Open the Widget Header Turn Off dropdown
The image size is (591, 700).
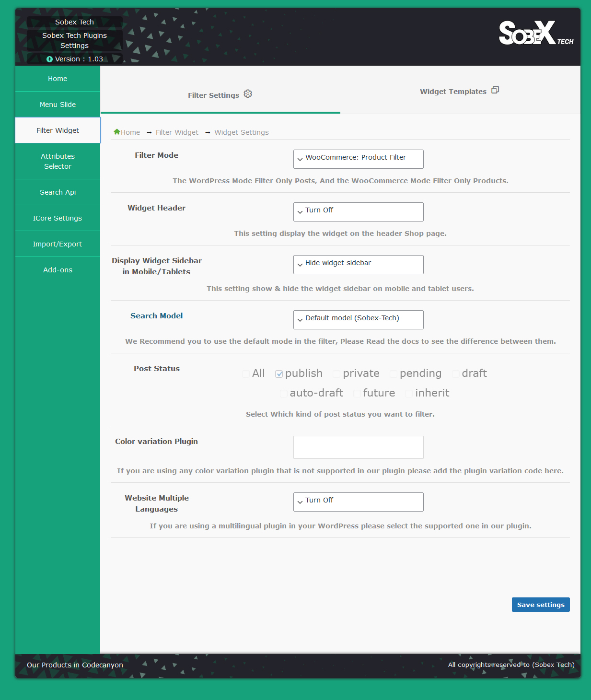pos(359,212)
